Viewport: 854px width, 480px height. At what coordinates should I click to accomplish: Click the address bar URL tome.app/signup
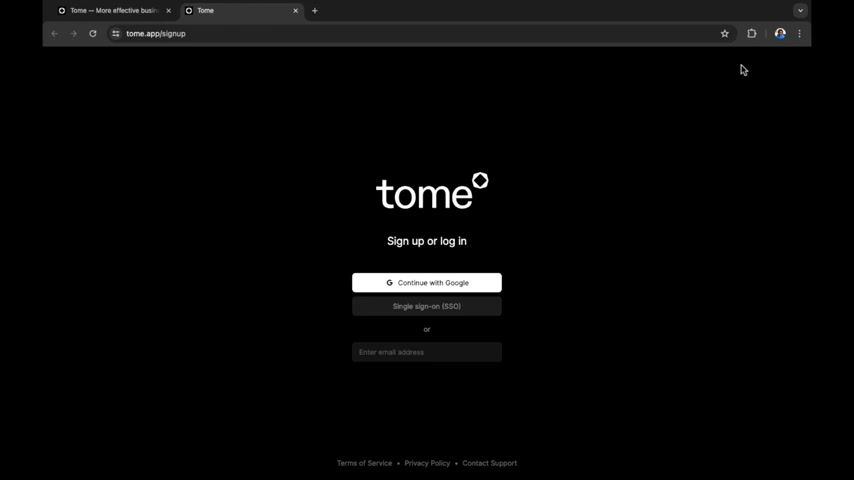click(x=156, y=34)
